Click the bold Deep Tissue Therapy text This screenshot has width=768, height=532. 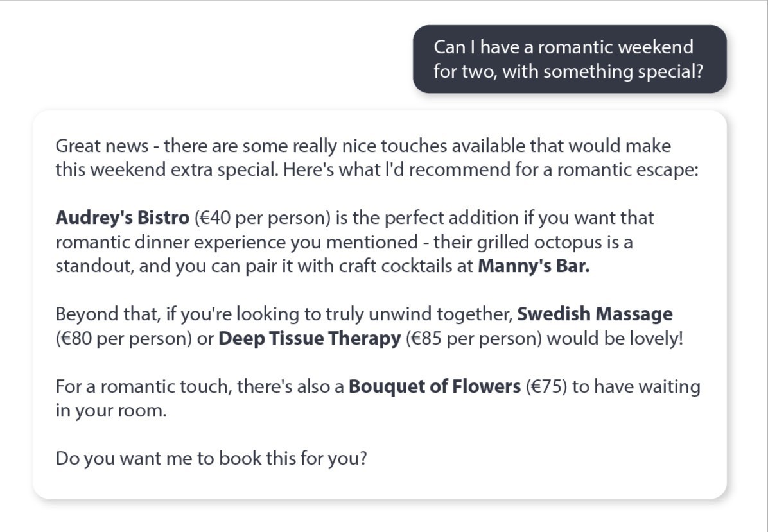click(x=310, y=338)
